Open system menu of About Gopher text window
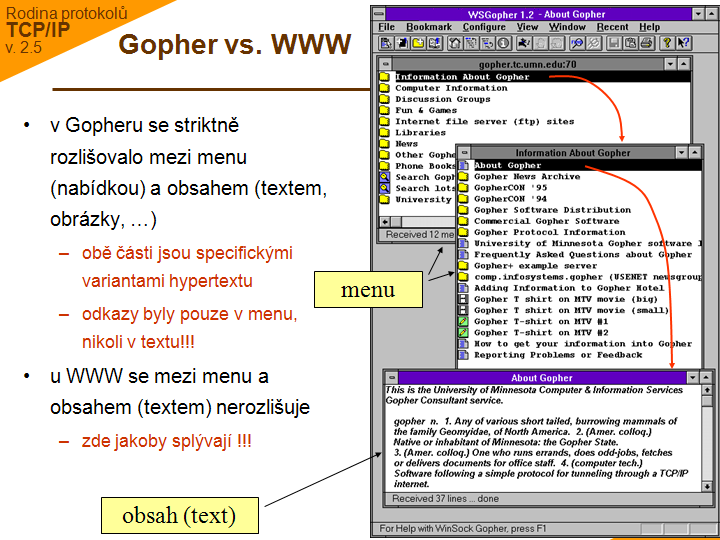This screenshot has height=540, width=720. click(391, 378)
